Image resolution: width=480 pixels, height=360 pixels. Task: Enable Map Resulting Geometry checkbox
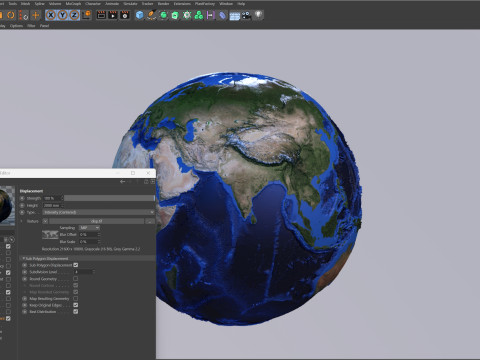pyautogui.click(x=76, y=299)
